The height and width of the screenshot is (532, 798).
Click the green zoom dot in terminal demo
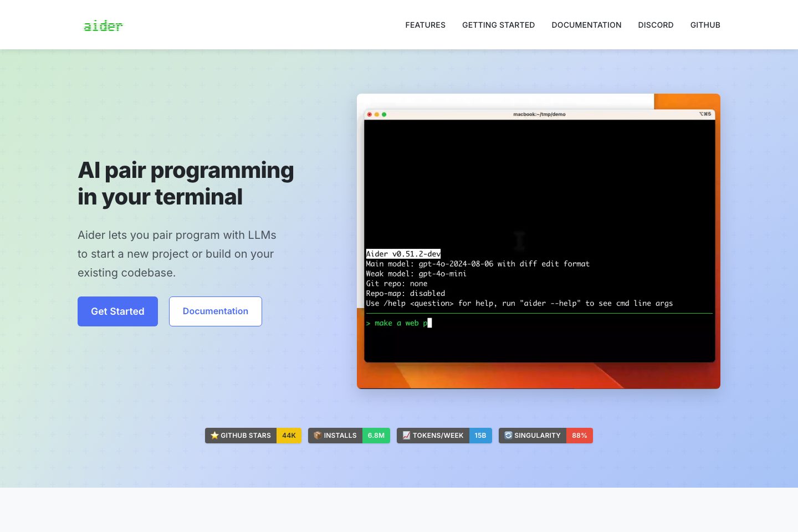(x=384, y=114)
